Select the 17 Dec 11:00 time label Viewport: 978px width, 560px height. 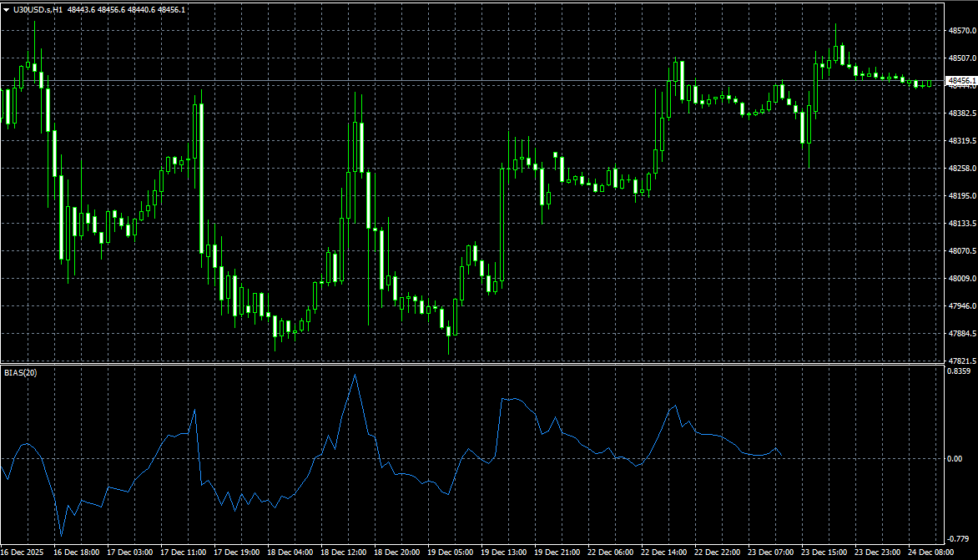click(184, 552)
